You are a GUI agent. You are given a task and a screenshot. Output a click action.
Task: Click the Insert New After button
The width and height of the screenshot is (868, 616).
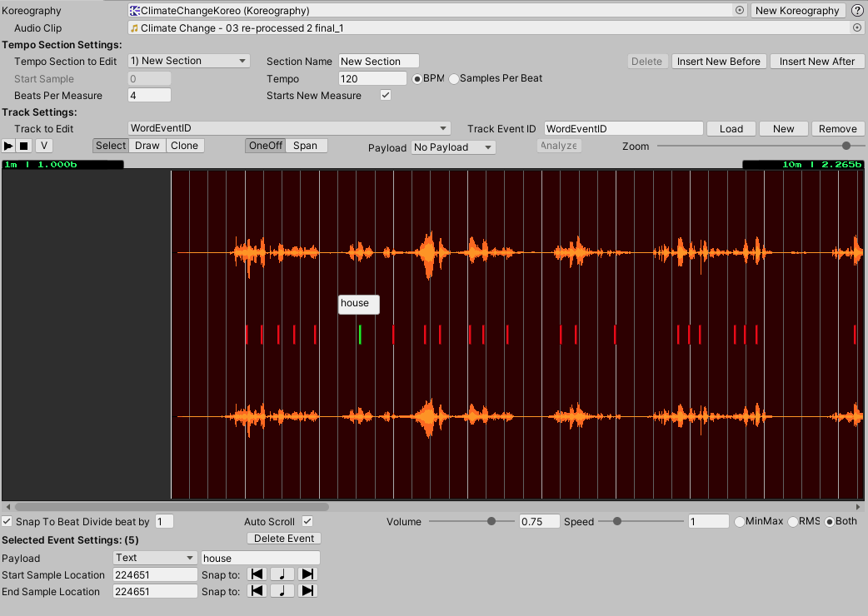click(x=817, y=62)
